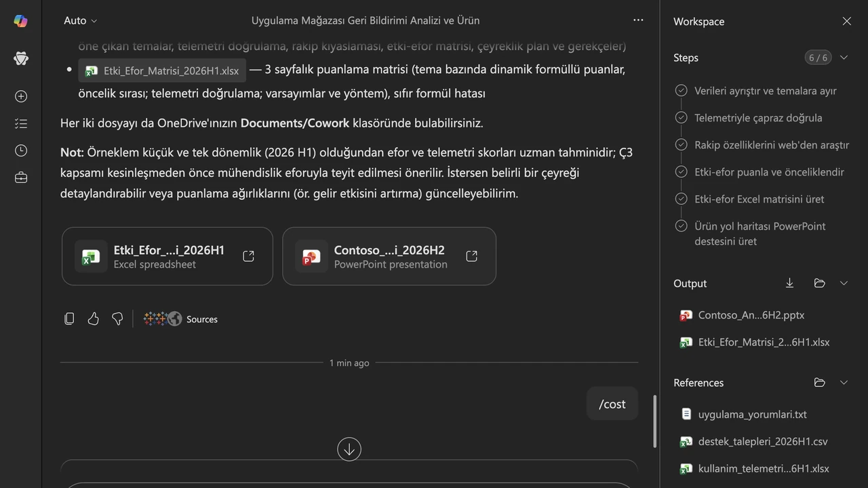The image size is (868, 488).
Task: Click checkmark of Etki-efor Excel matrisini üret step
Action: 681,199
